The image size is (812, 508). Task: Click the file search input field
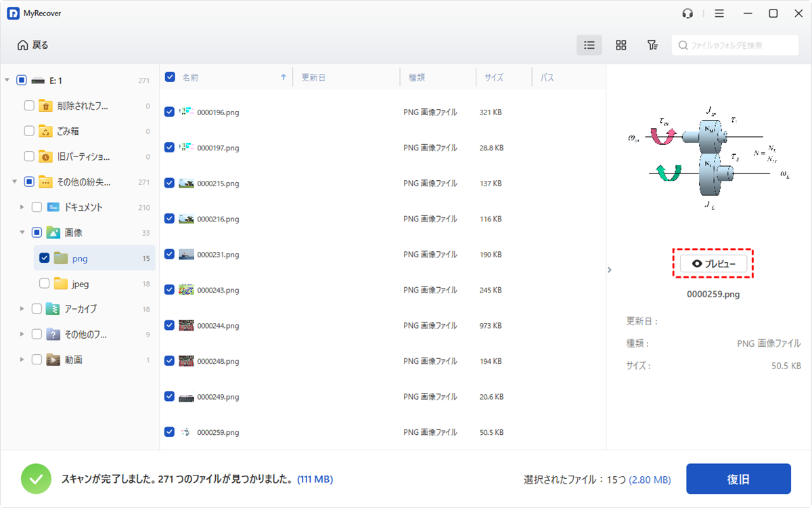[738, 45]
